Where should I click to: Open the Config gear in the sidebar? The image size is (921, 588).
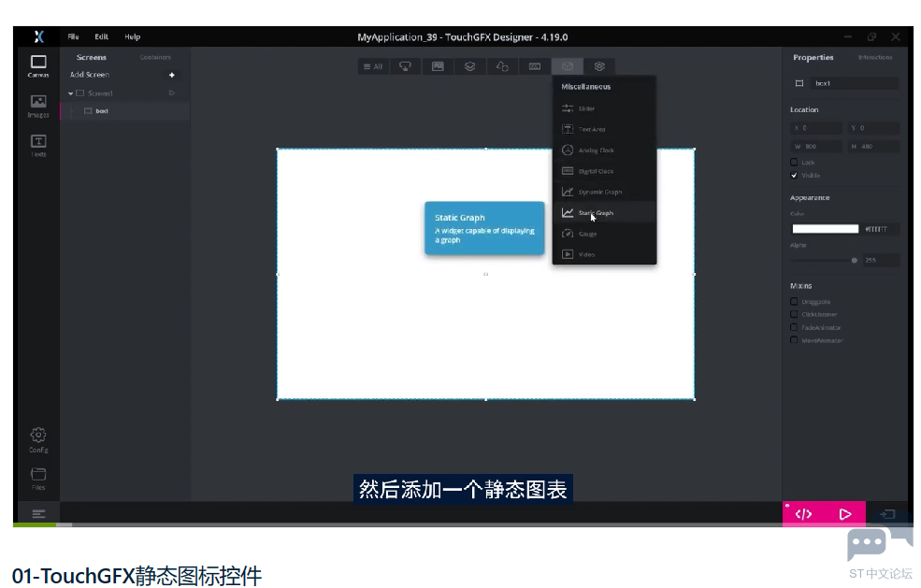[x=38, y=439]
